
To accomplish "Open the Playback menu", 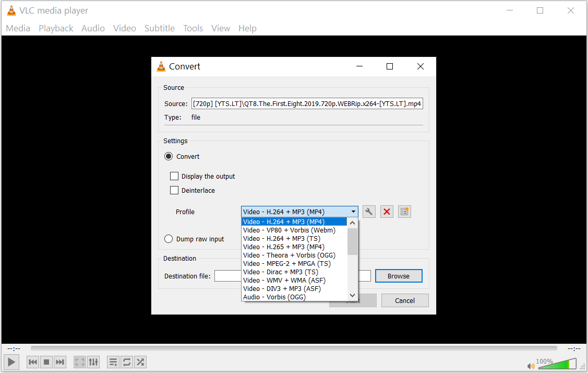I will (56, 28).
